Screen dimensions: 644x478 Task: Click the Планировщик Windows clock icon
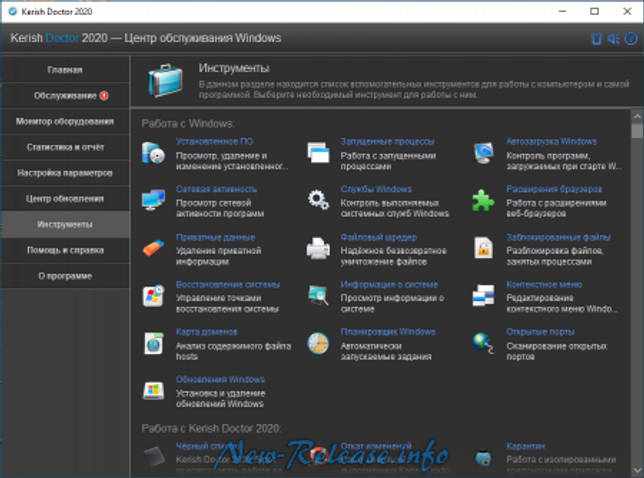[x=318, y=343]
